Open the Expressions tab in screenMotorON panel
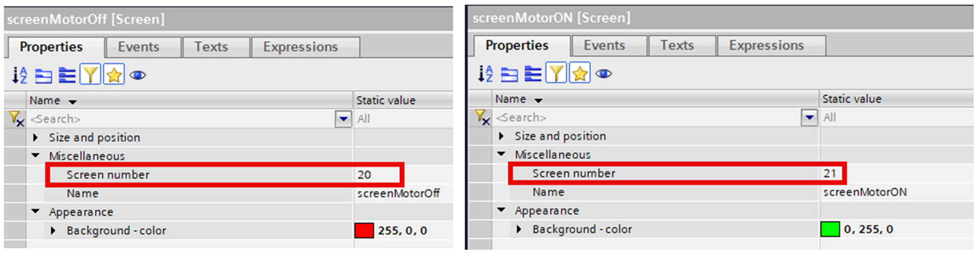This screenshot has width=980, height=256. (x=766, y=45)
